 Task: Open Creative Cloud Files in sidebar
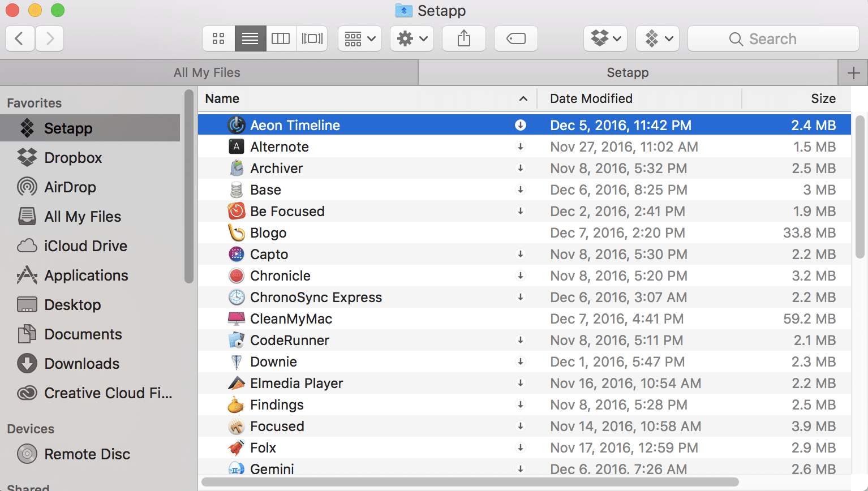click(x=90, y=393)
